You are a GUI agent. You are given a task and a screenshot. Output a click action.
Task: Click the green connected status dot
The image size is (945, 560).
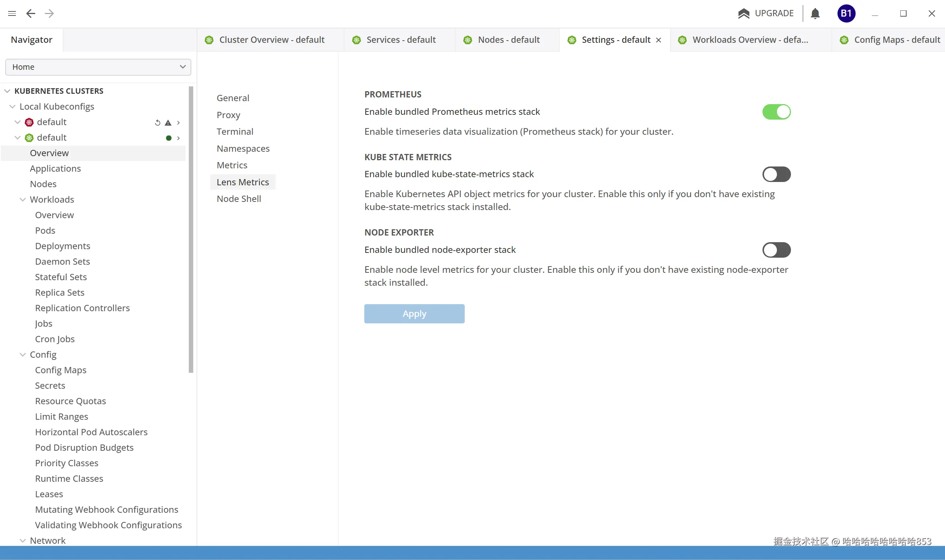point(169,138)
